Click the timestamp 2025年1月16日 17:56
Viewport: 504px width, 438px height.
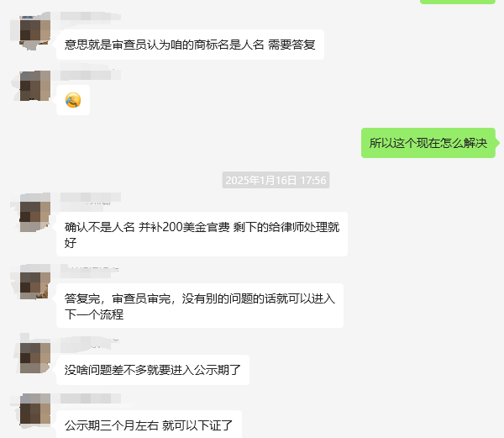point(276,180)
